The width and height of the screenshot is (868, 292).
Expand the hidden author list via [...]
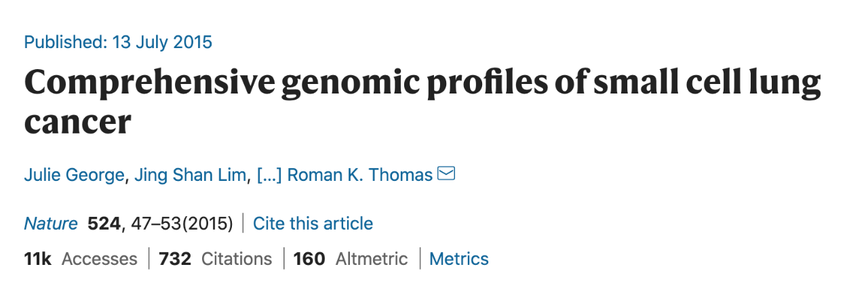click(269, 175)
